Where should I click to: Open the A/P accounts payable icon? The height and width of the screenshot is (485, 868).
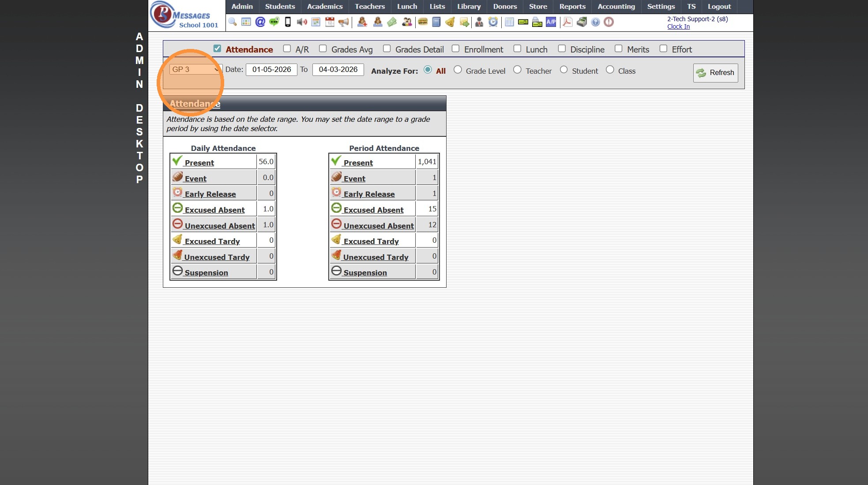tap(551, 22)
